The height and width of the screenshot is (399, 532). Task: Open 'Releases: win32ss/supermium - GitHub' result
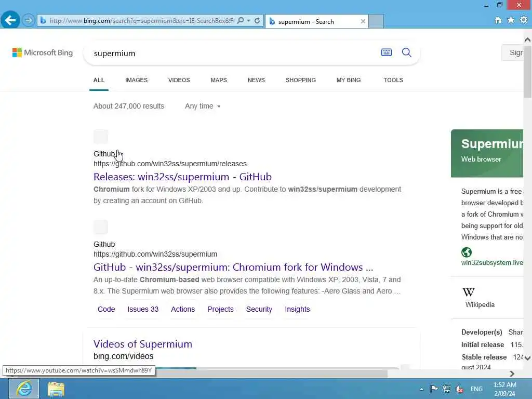[x=182, y=177]
